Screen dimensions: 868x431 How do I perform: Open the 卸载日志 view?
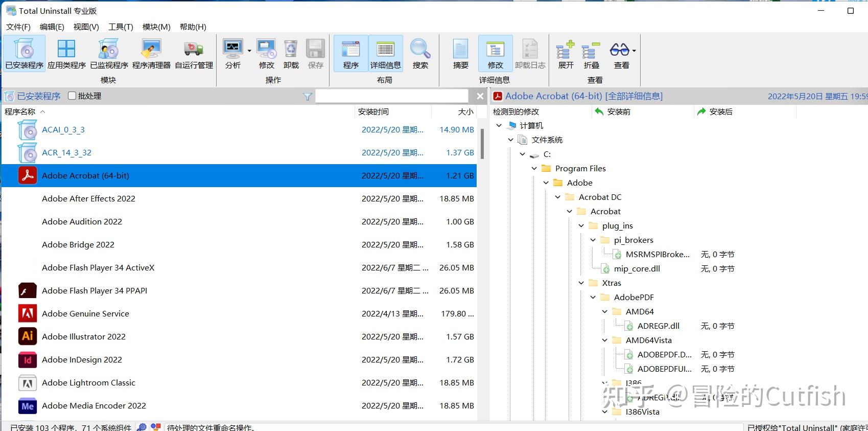pos(530,54)
